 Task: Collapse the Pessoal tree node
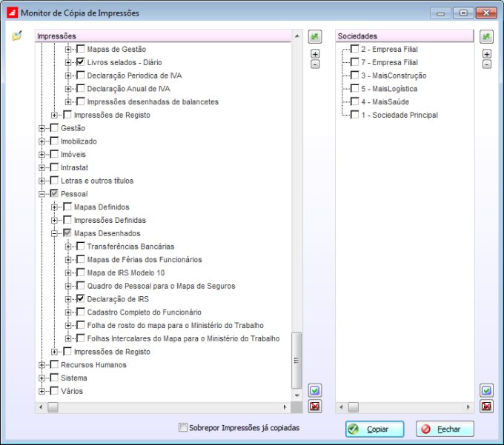coord(42,194)
